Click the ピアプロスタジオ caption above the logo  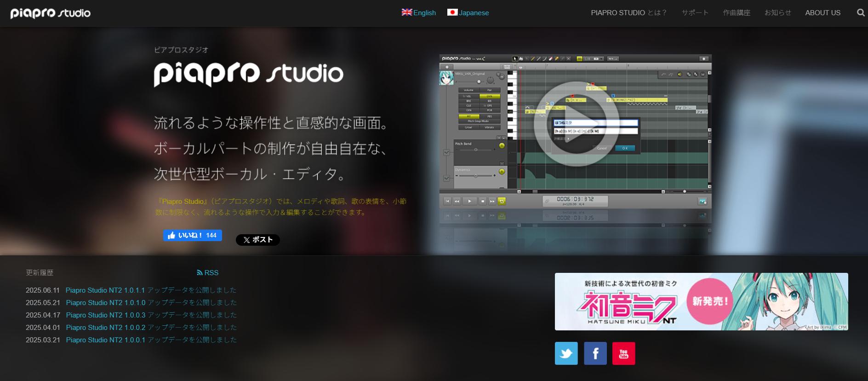181,50
